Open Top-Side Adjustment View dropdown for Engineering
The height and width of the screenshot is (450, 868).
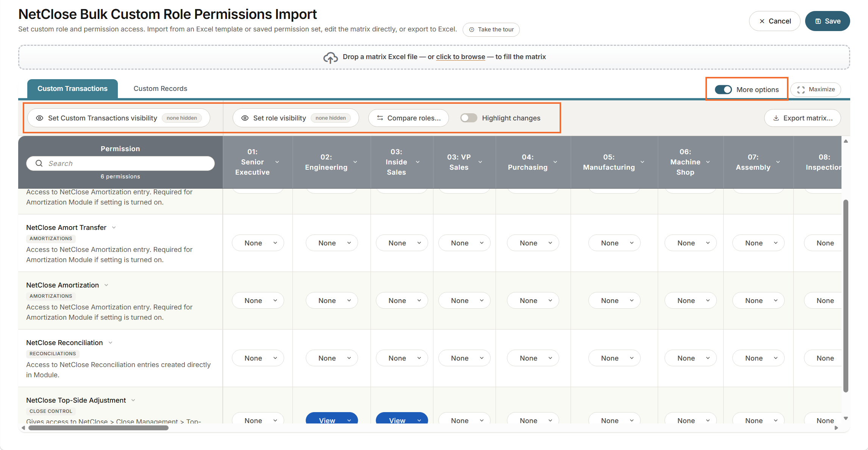coord(332,418)
